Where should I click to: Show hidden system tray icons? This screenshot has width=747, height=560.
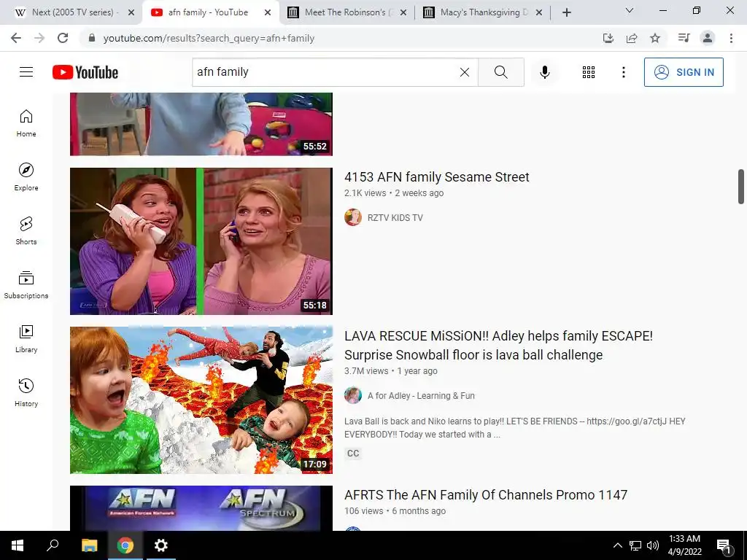point(617,545)
